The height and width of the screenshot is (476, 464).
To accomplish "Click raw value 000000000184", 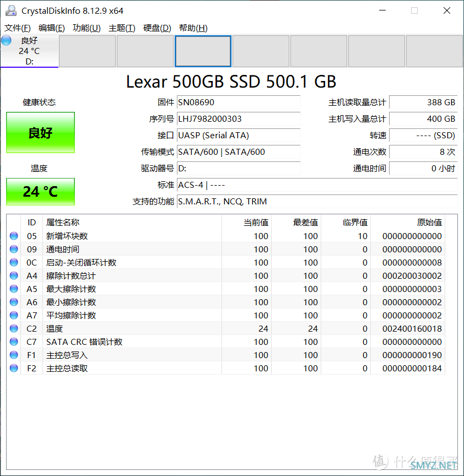I will click(x=412, y=368).
